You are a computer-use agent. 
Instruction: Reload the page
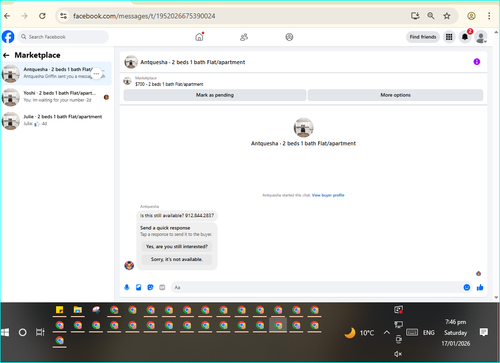click(x=42, y=16)
